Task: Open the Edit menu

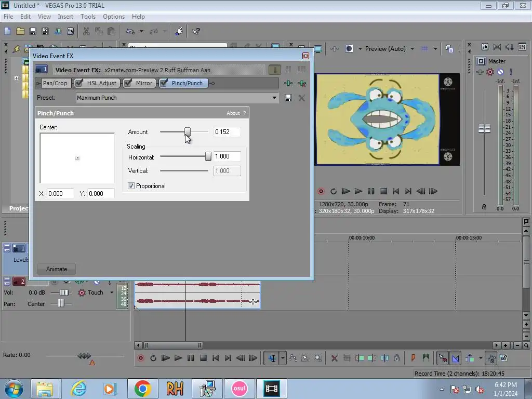Action: click(x=25, y=16)
